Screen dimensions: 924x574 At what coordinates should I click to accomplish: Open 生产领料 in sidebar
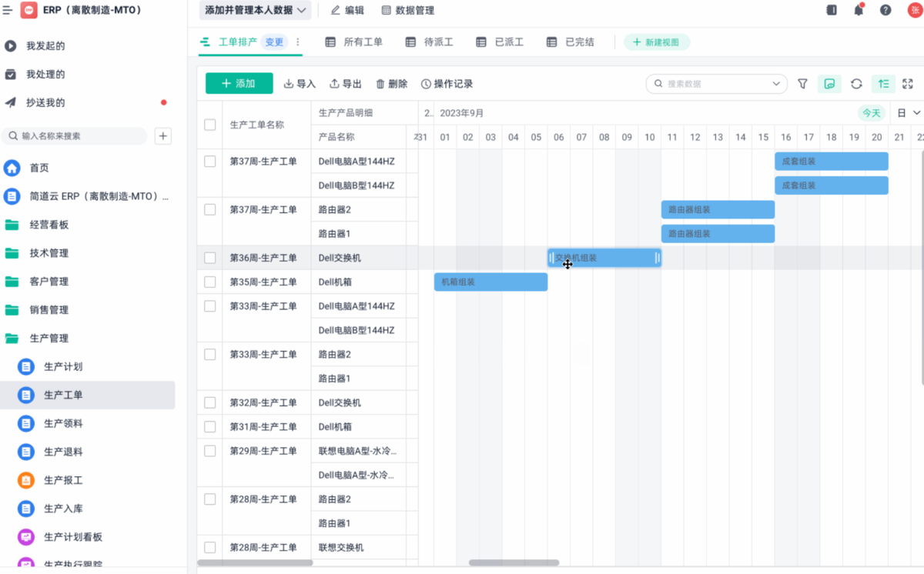[62, 423]
